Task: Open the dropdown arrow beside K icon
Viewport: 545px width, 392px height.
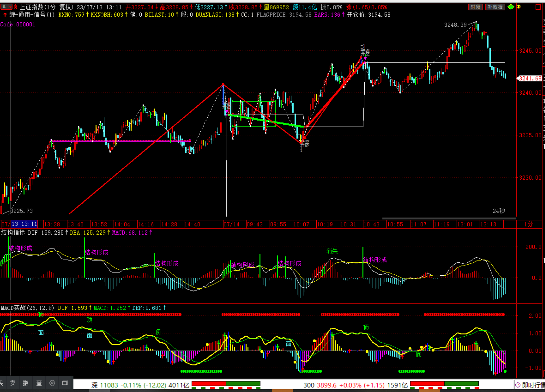Action: (10, 7)
